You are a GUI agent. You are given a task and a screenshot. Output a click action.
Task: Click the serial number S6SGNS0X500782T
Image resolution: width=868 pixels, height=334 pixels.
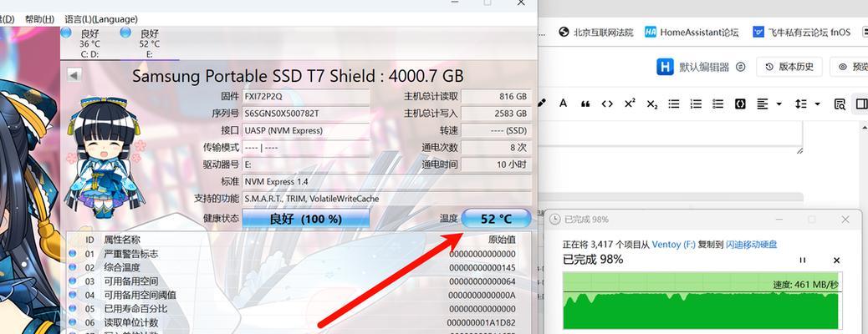pos(306,114)
